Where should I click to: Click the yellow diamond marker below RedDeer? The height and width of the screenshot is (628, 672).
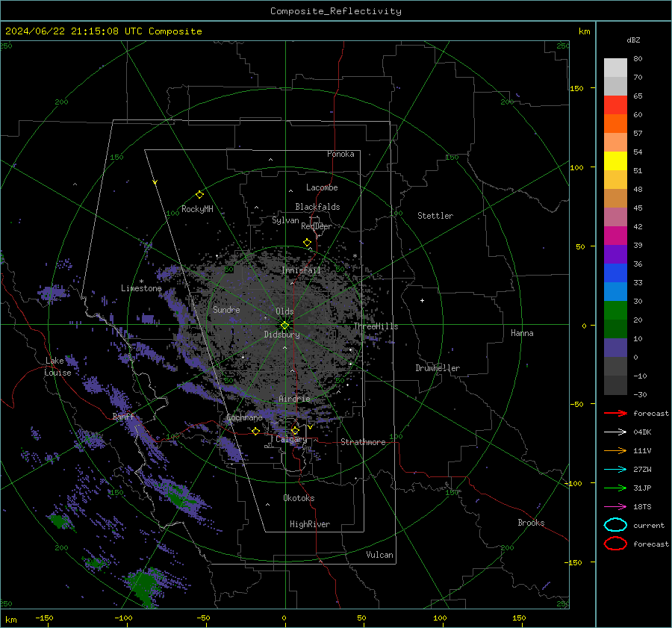tap(307, 243)
